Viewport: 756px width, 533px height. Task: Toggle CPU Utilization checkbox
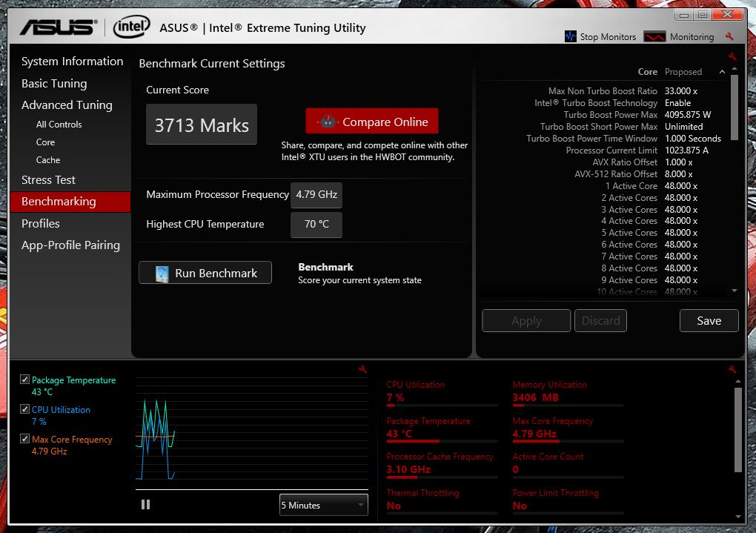coord(24,409)
